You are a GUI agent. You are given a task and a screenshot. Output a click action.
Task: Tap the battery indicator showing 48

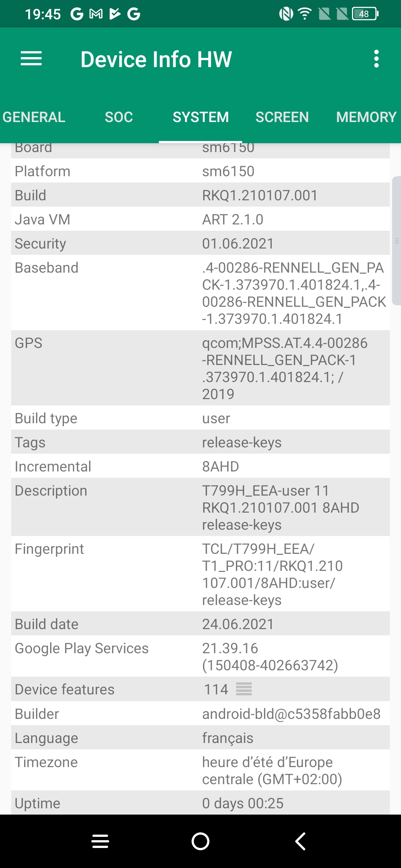tap(365, 14)
